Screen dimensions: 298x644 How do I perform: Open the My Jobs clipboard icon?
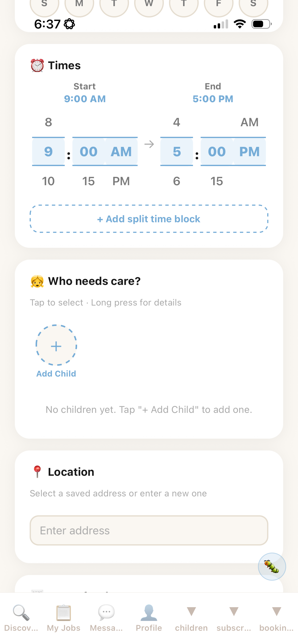tap(64, 612)
